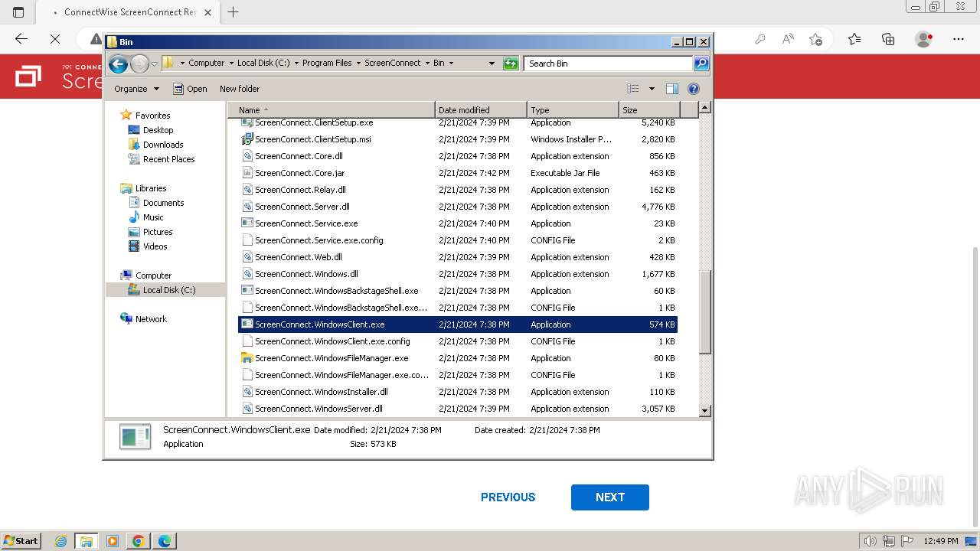Select Favorites in navigation pane
This screenshot has height=551, width=980.
pyautogui.click(x=152, y=116)
